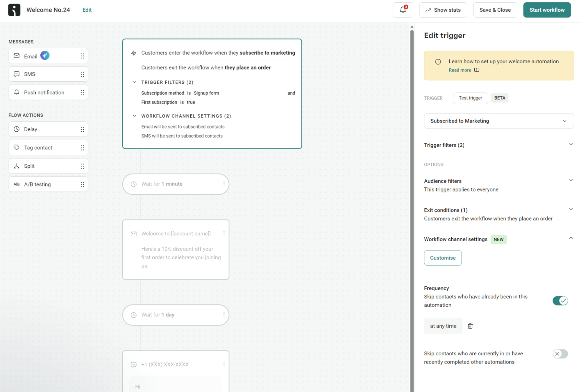Open options menu on 'Wait for 1 minute' node
The height and width of the screenshot is (392, 581).
click(x=224, y=184)
